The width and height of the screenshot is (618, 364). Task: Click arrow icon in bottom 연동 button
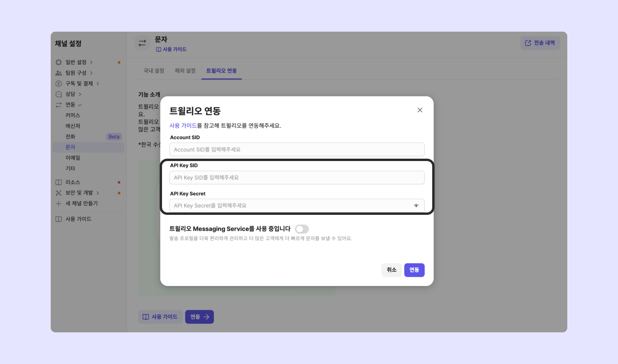[206, 317]
